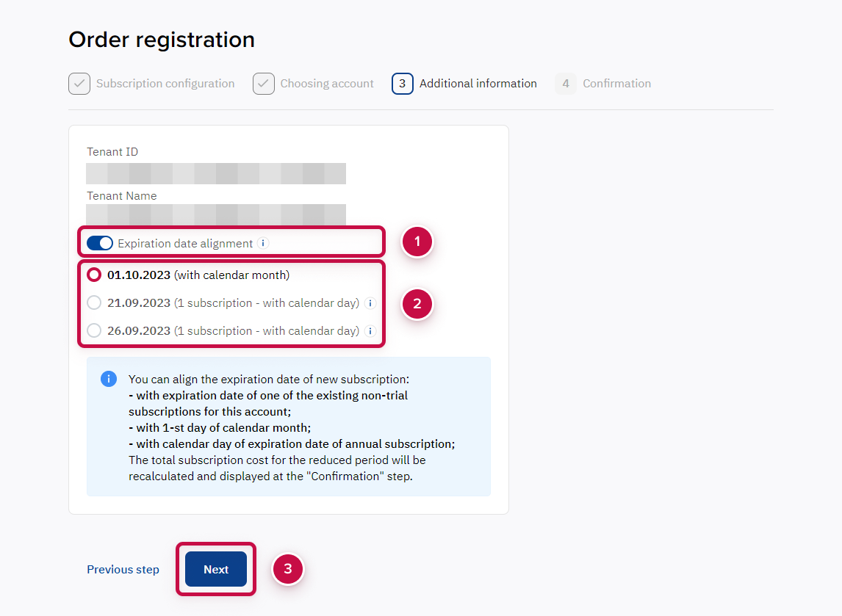Click info icon next to 21.09.2023 option
Screen dimensions: 842x616
click(370, 303)
